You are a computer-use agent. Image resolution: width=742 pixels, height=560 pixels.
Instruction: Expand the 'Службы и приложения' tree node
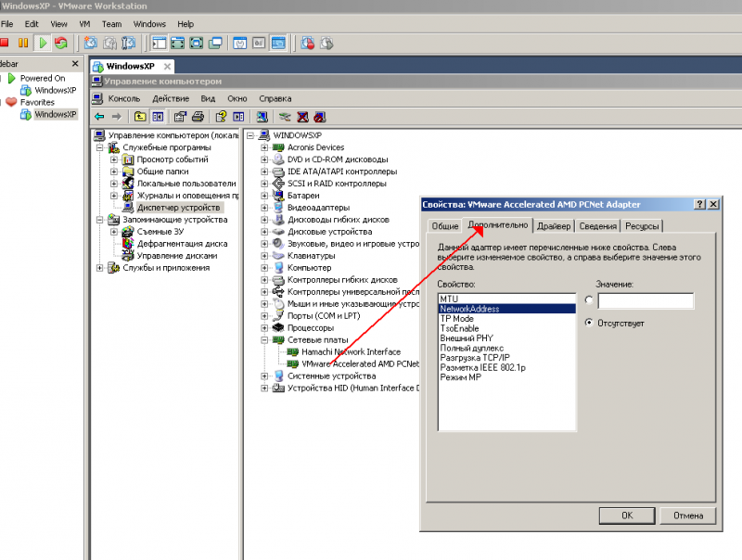(101, 268)
